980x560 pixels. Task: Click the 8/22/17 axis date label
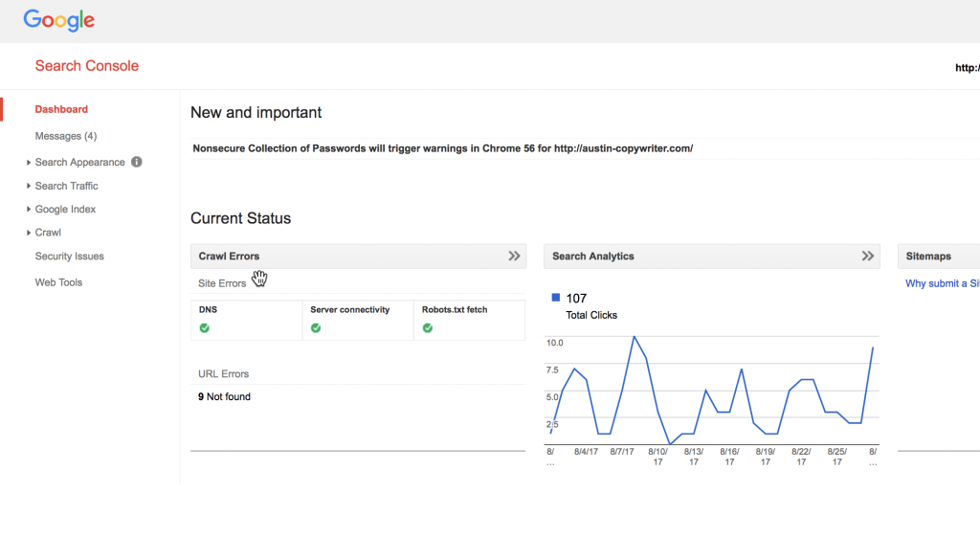[x=801, y=457]
